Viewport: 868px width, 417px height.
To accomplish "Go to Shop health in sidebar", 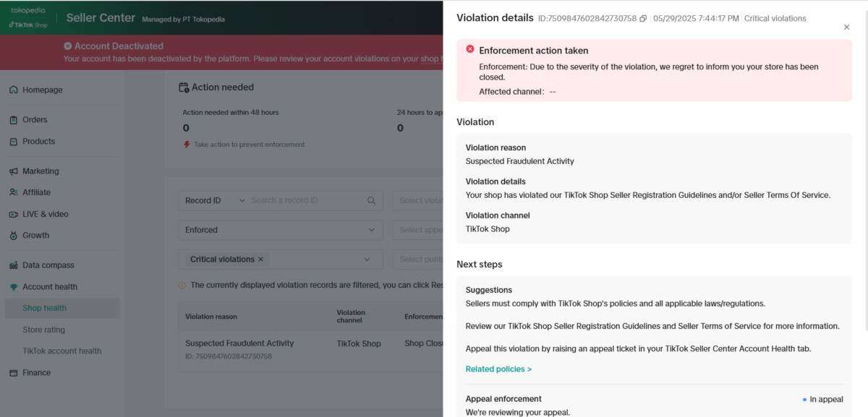I will [61, 308].
